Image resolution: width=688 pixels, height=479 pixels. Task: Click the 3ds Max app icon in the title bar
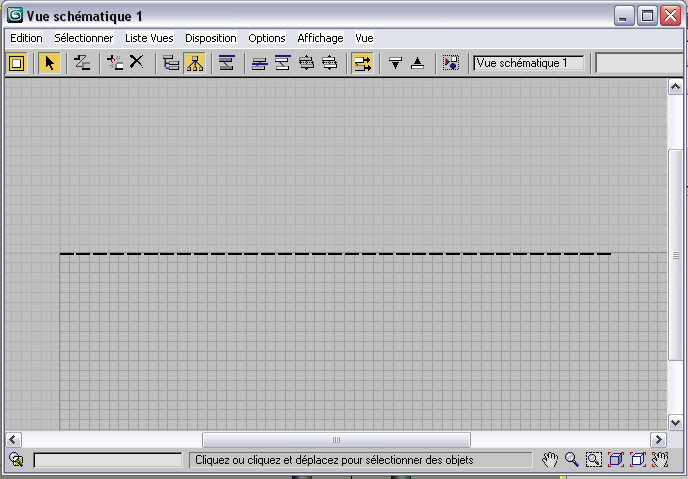pos(15,15)
